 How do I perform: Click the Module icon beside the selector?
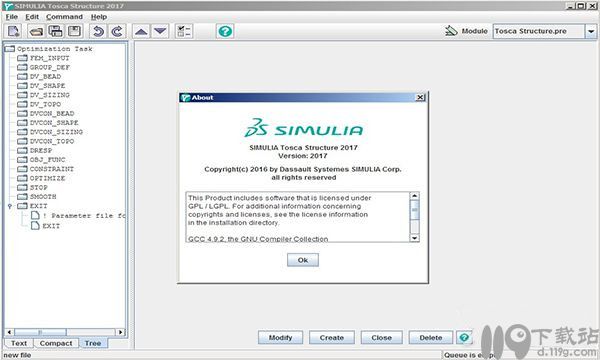point(451,31)
